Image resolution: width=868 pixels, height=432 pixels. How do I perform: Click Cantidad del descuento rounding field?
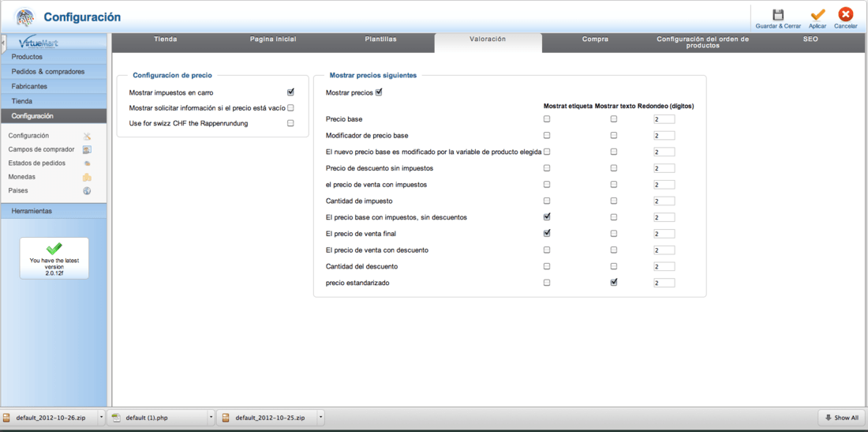[664, 267]
